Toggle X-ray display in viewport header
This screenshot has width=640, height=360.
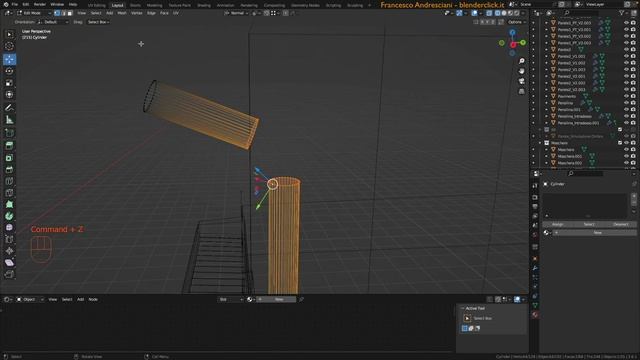[x=489, y=13]
